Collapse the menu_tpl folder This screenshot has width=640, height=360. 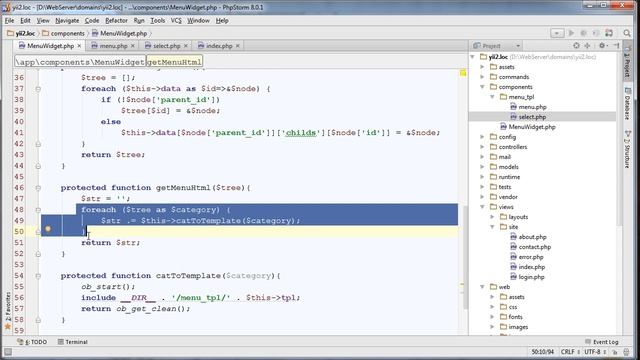tap(493, 97)
